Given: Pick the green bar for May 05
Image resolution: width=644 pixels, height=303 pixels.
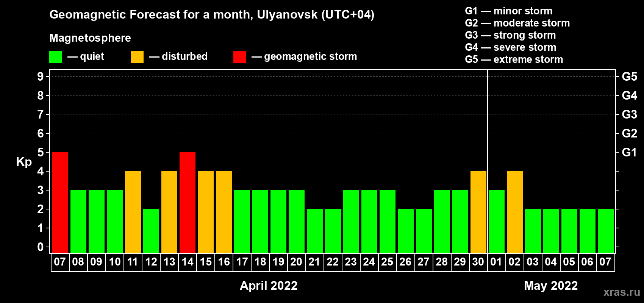Looking at the screenshot, I should point(569,231).
